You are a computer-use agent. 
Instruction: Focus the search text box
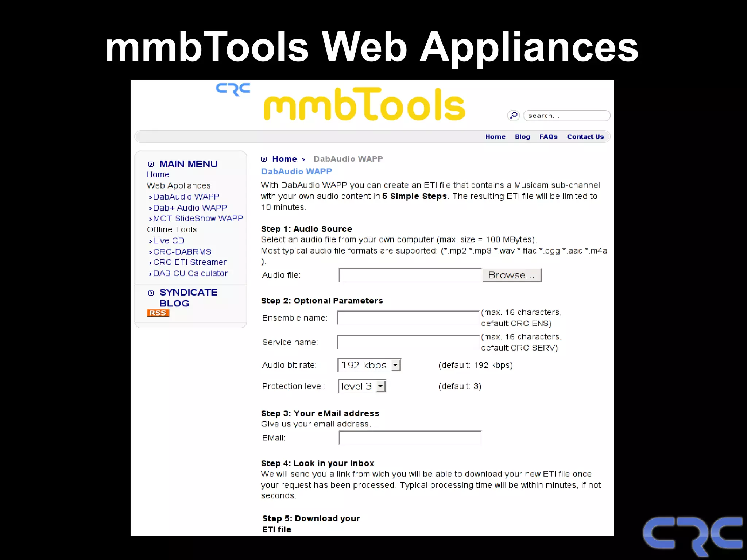[566, 116]
